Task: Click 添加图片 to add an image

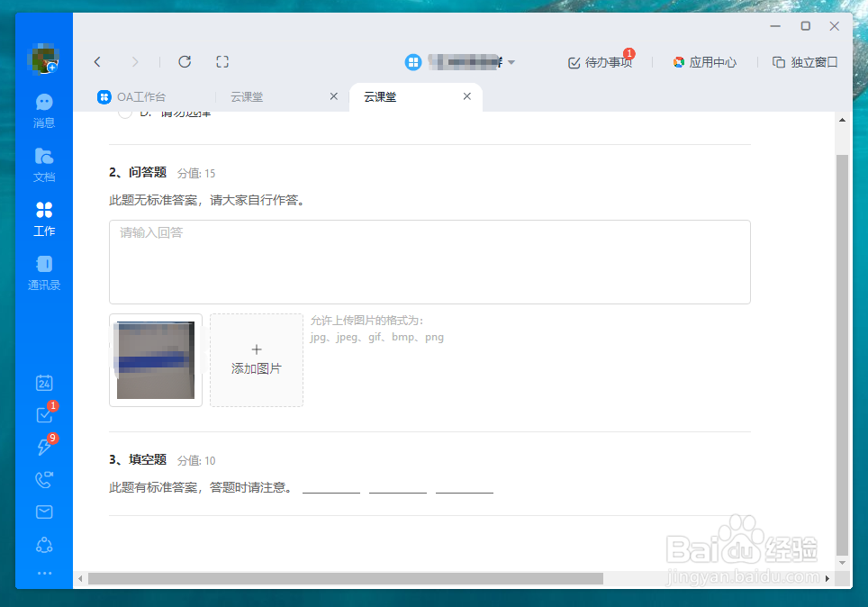Action: (x=257, y=359)
